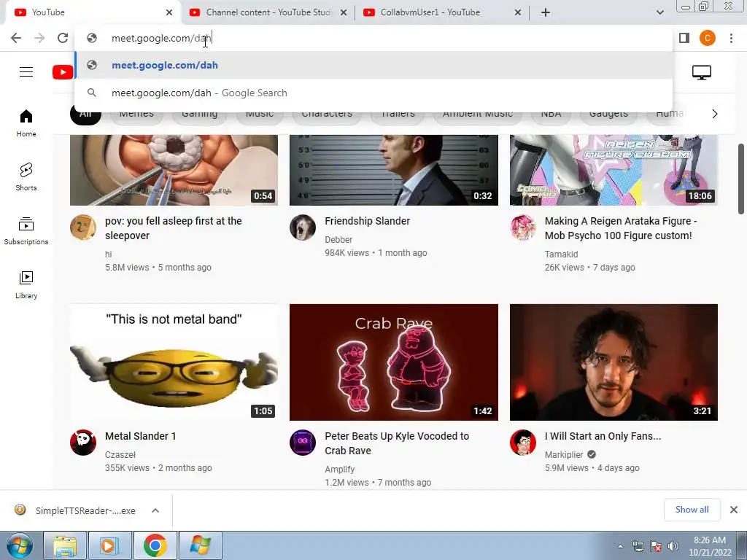Close the Channel content tab

[344, 12]
